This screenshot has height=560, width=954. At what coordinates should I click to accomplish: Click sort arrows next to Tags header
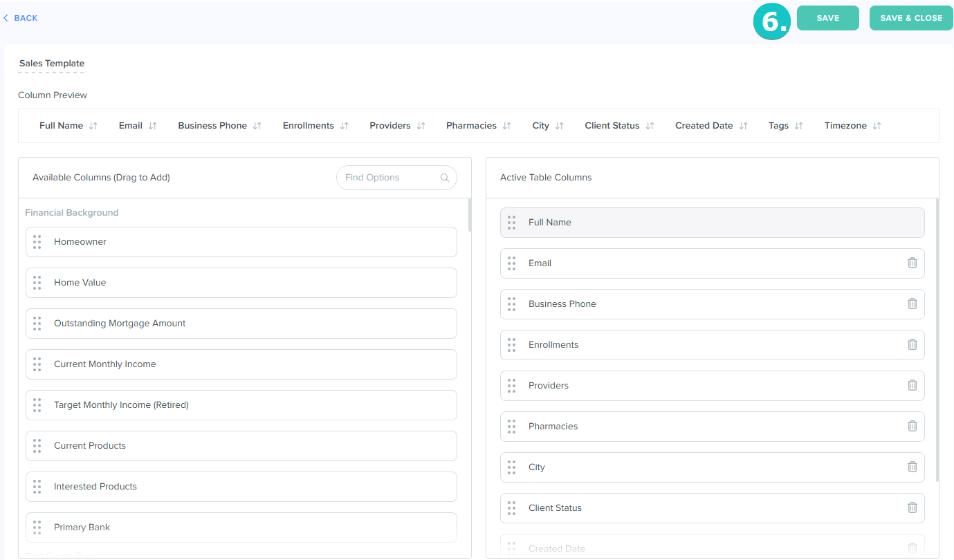pyautogui.click(x=799, y=126)
